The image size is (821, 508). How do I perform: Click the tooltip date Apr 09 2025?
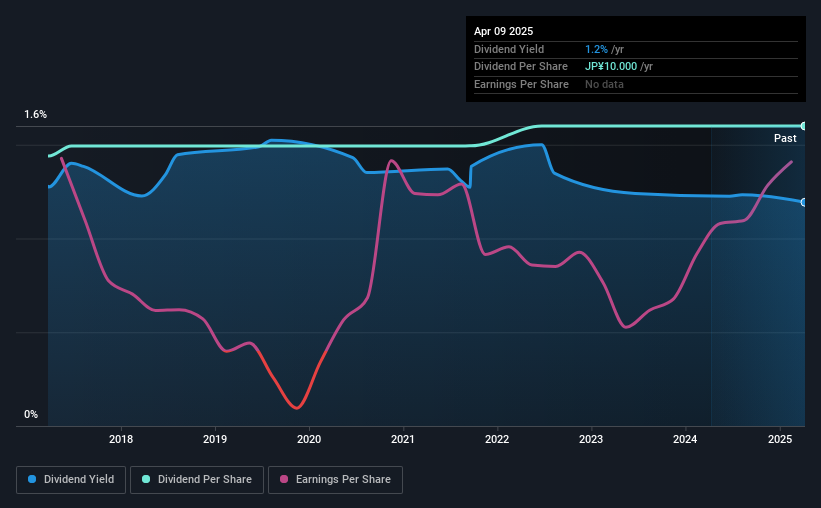(x=504, y=31)
